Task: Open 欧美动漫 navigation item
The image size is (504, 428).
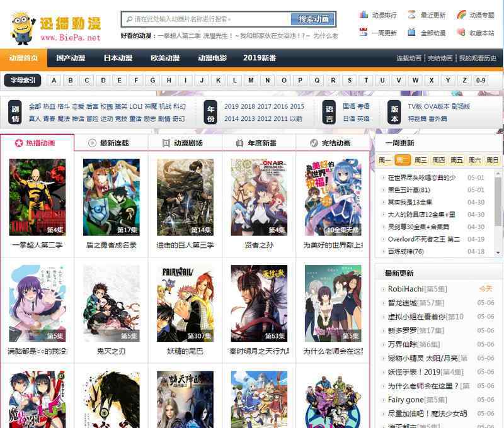Action: (x=165, y=58)
